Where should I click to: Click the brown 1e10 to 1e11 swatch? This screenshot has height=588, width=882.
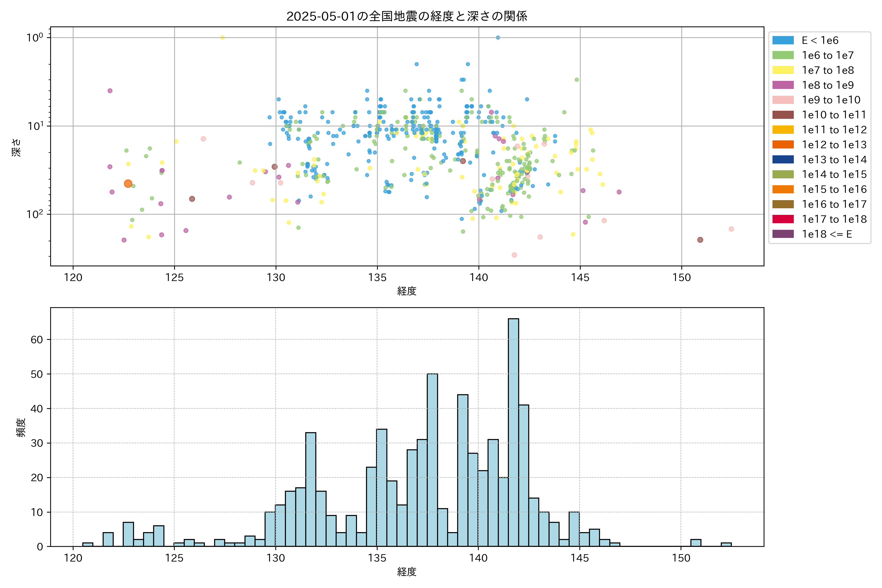coord(783,115)
